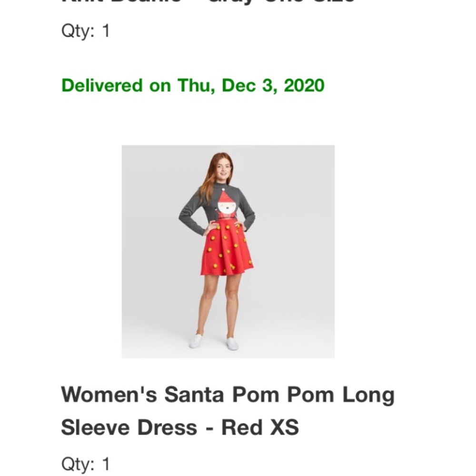Screen dimensions: 476x476
Task: Click the green Delivered on Thu status text
Action: 193,86
